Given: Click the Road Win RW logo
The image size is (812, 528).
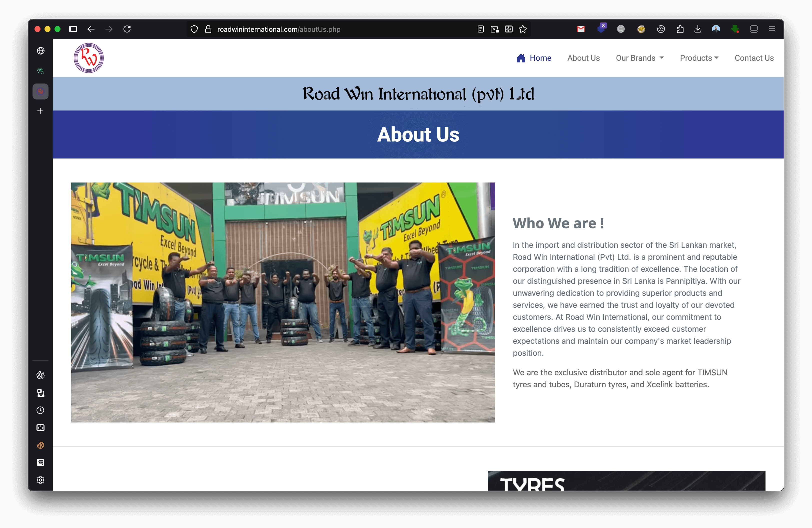Looking at the screenshot, I should coord(89,58).
